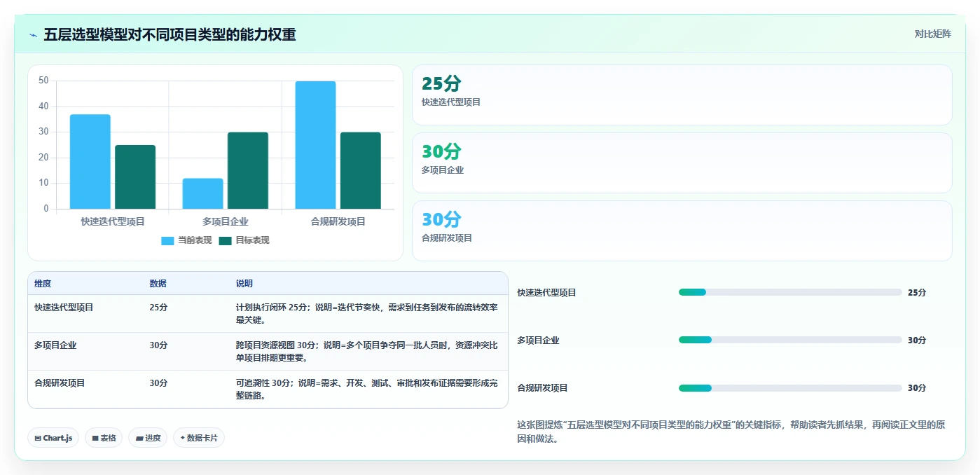The height and width of the screenshot is (475, 980).
Task: Click the lightning icon beside the title
Action: coord(34,35)
